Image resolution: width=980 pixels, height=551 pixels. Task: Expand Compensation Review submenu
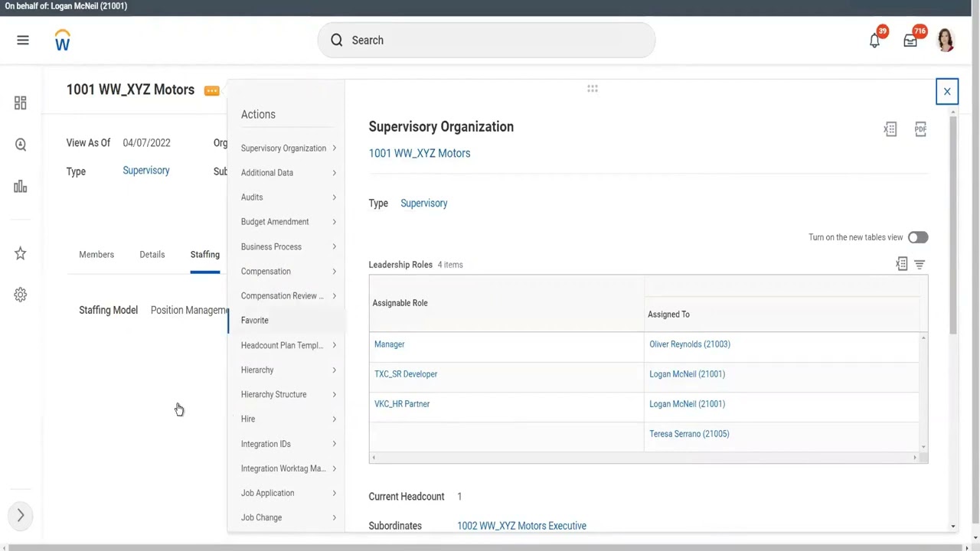[288, 296]
